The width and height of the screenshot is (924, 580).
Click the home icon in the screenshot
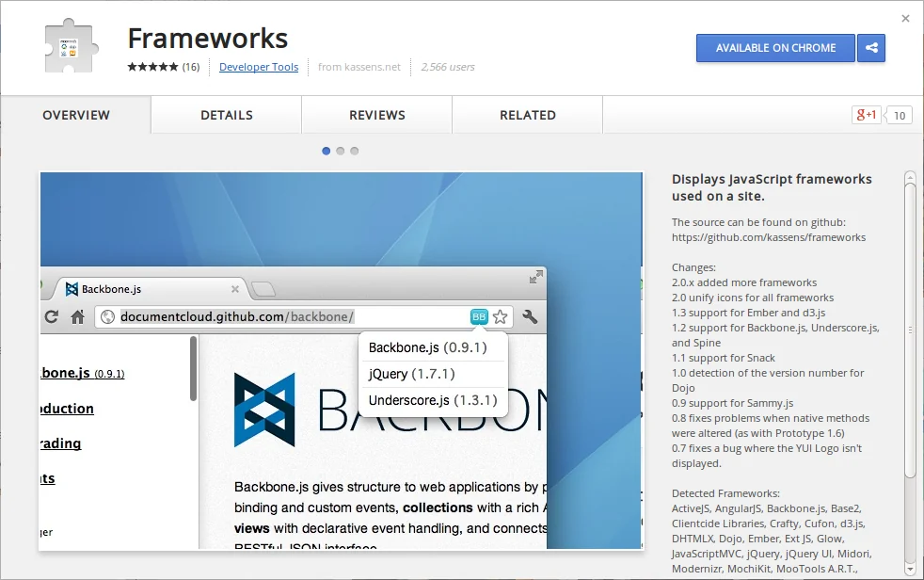77,317
